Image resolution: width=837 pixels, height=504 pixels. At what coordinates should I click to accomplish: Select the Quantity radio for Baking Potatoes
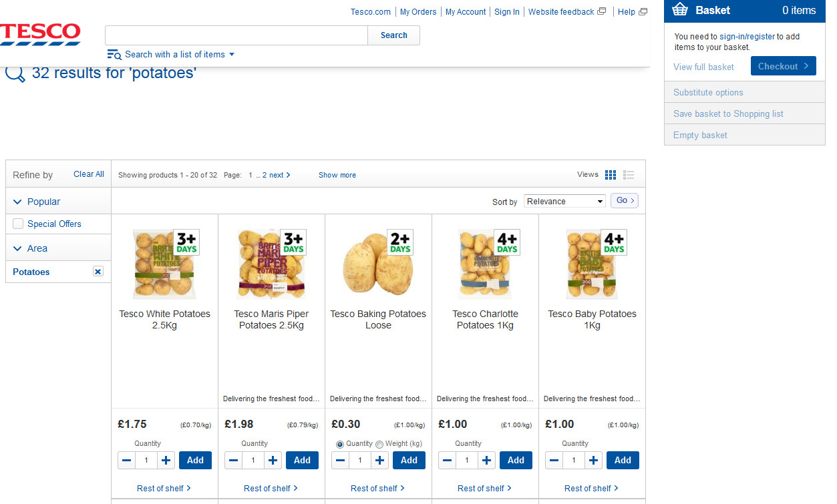[340, 444]
